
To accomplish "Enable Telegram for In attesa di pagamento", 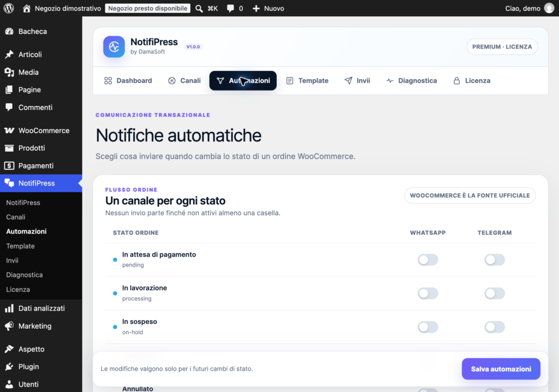I will tap(495, 260).
